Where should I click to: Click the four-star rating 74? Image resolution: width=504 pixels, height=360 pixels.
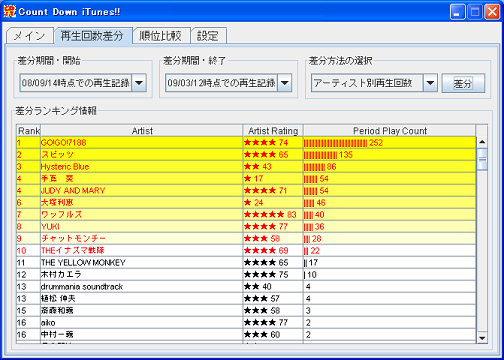click(266, 143)
